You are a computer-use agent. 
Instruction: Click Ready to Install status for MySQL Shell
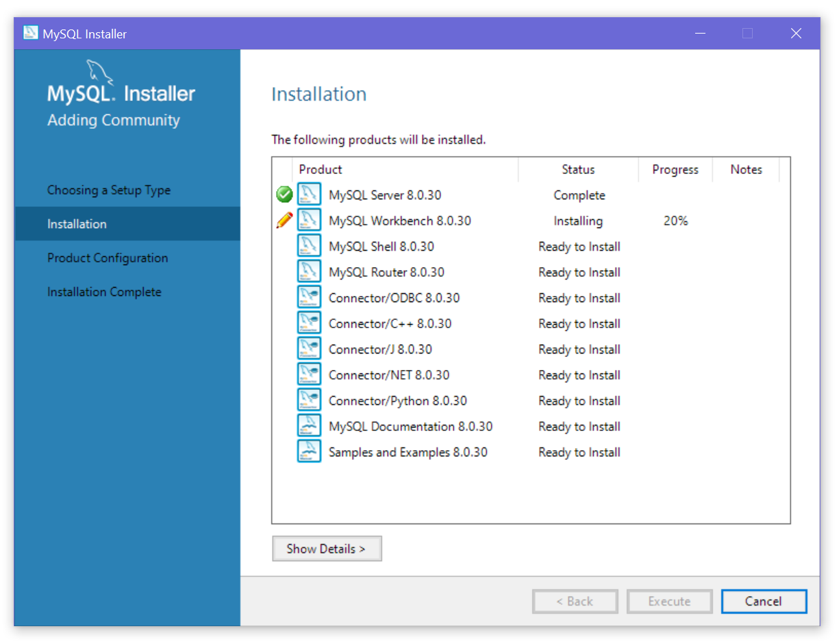coord(579,247)
